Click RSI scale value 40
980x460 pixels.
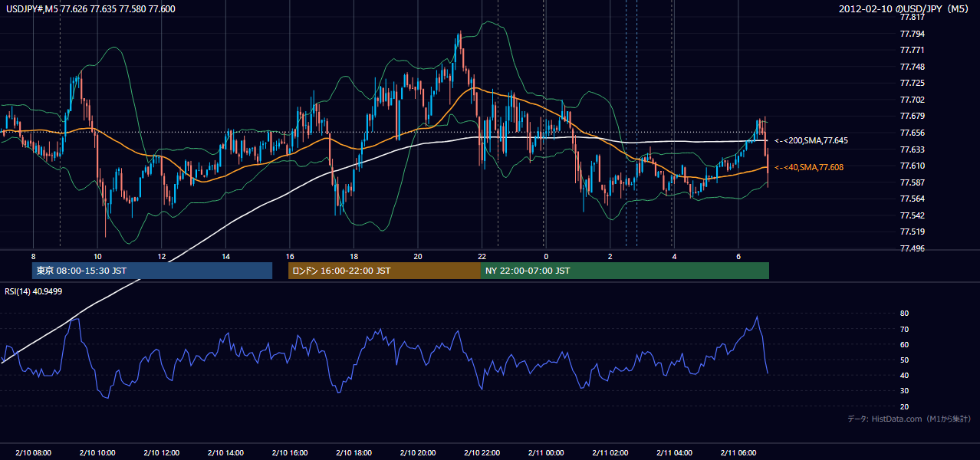tap(905, 375)
